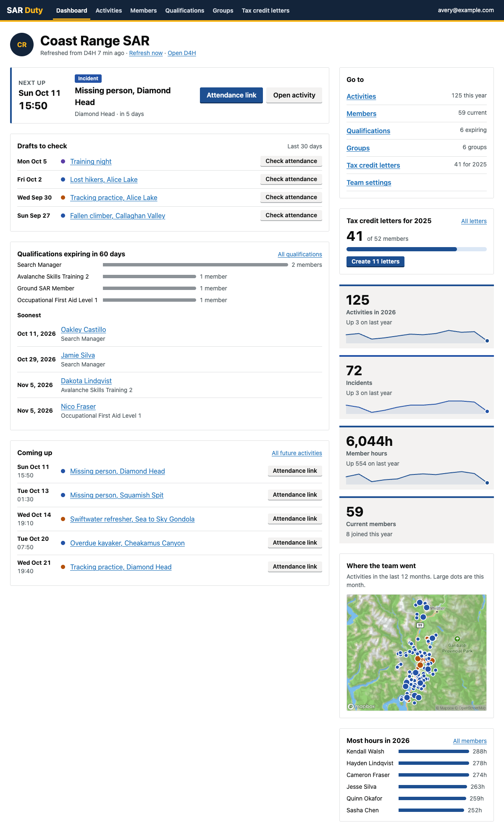The height and width of the screenshot is (835, 504).
Task: Get the attendance link for Tracking practice, Diamond Head
Action: click(x=295, y=567)
